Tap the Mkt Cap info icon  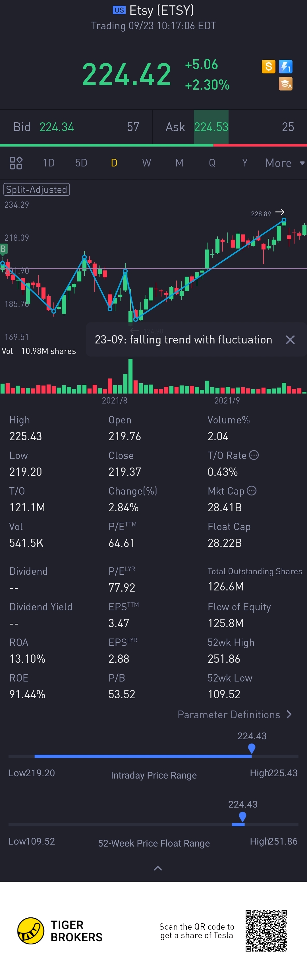coord(252,491)
